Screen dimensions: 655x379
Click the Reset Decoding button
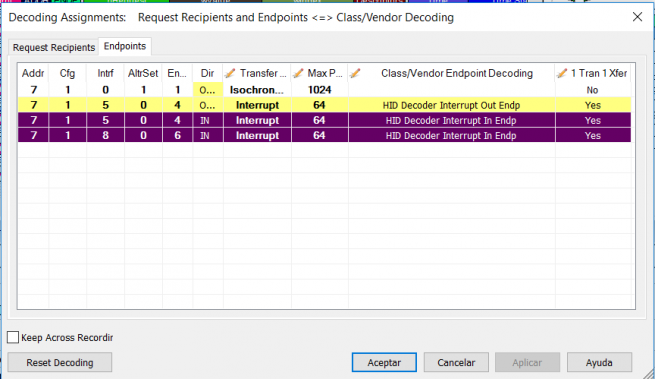tap(60, 362)
